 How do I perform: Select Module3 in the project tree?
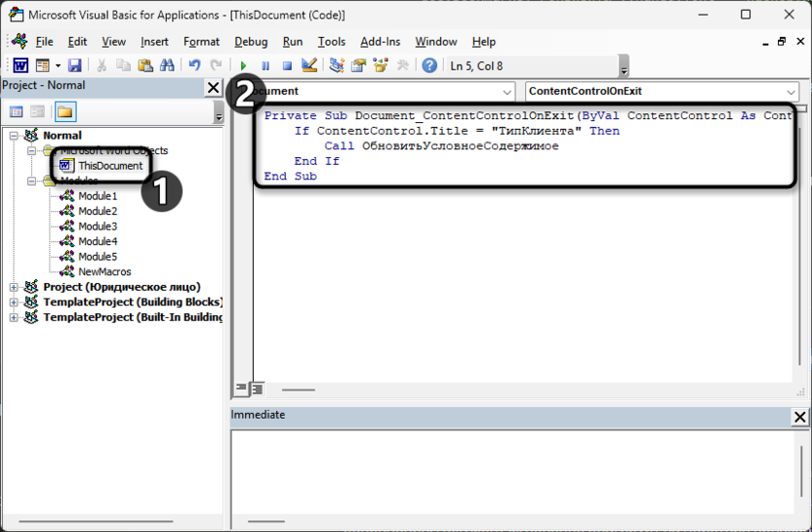pyautogui.click(x=98, y=226)
